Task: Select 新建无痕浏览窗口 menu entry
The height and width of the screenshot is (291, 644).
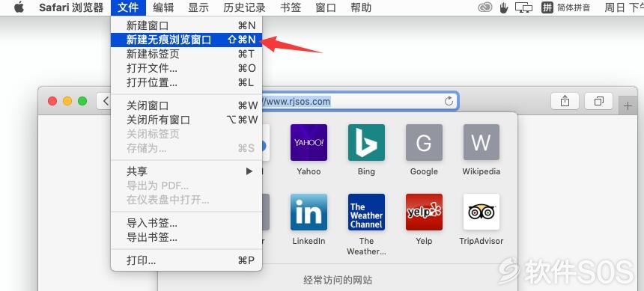Action: tap(186, 40)
